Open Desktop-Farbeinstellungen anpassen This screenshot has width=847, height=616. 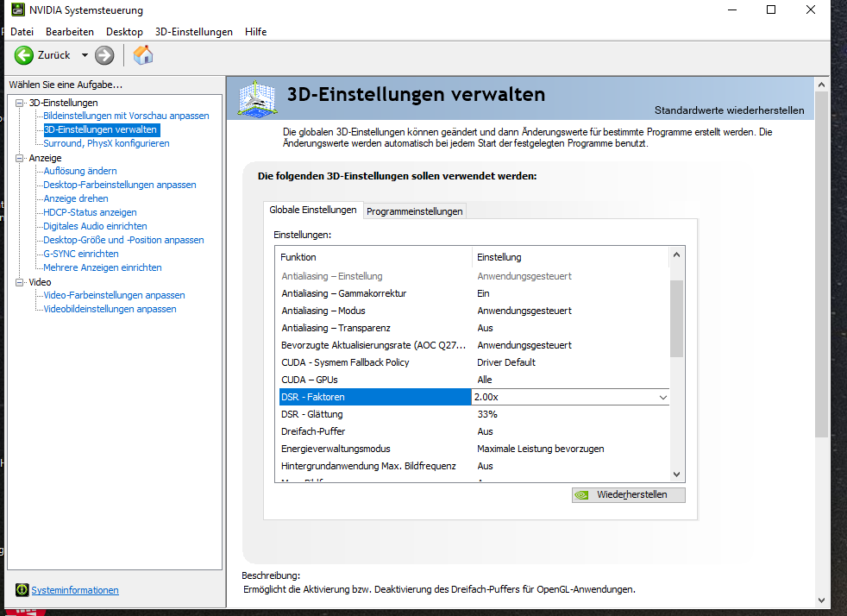(x=120, y=185)
